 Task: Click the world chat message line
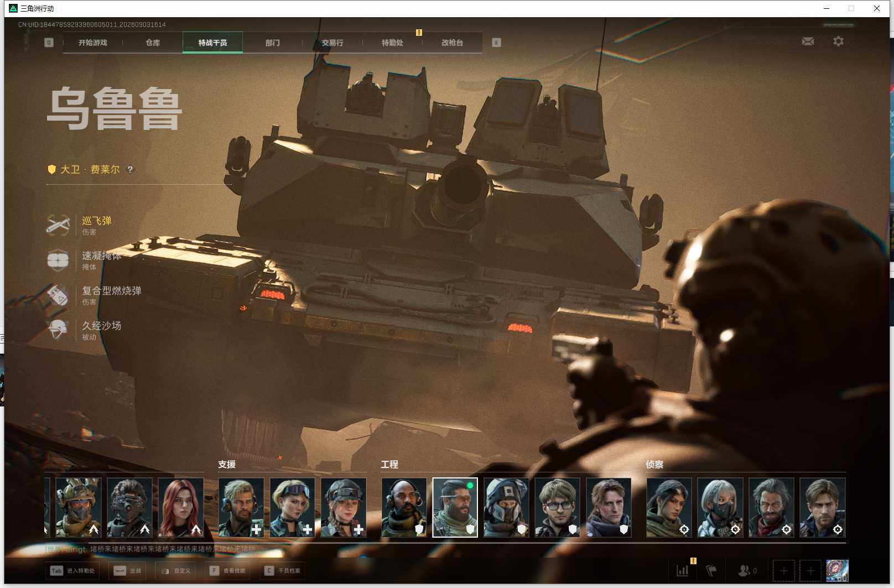(x=150, y=549)
